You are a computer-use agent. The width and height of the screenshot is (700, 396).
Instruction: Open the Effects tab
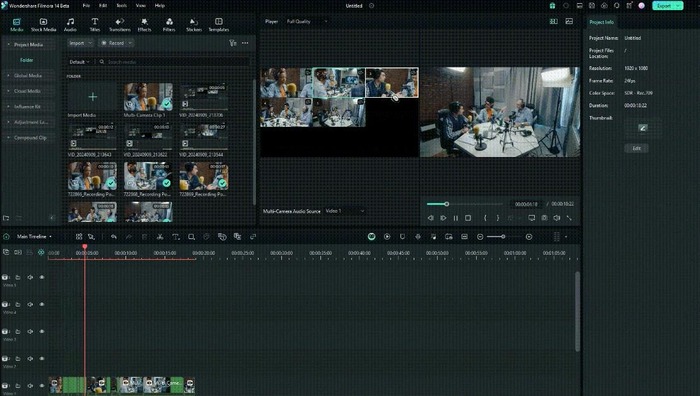(x=144, y=25)
